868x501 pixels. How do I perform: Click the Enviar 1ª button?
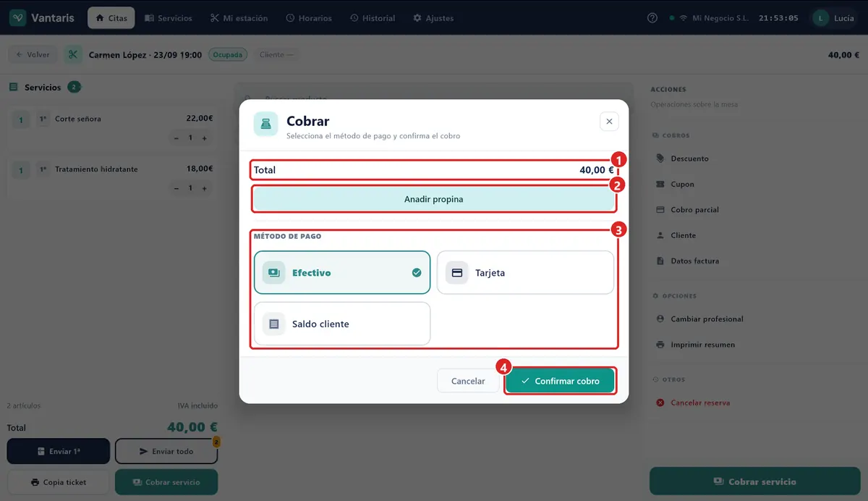click(x=59, y=451)
